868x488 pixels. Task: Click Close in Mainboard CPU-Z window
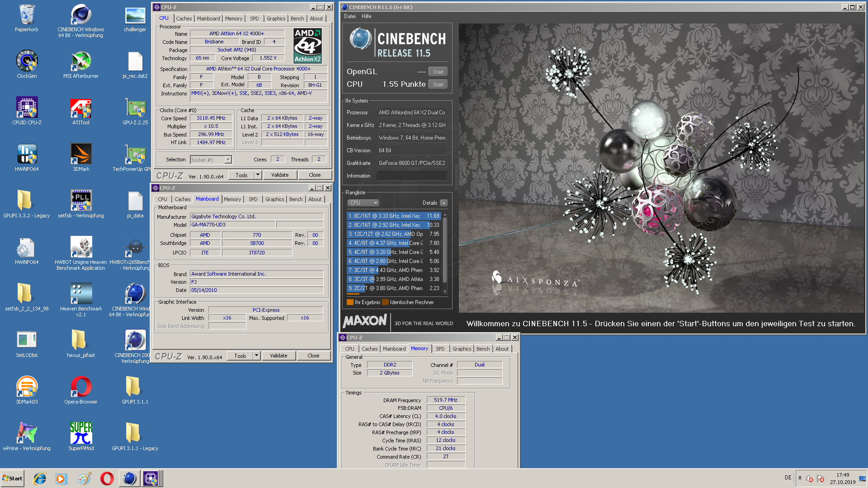click(313, 356)
